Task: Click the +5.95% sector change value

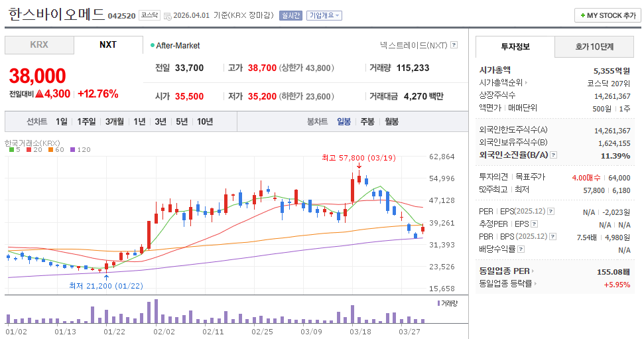Action: click(x=617, y=285)
